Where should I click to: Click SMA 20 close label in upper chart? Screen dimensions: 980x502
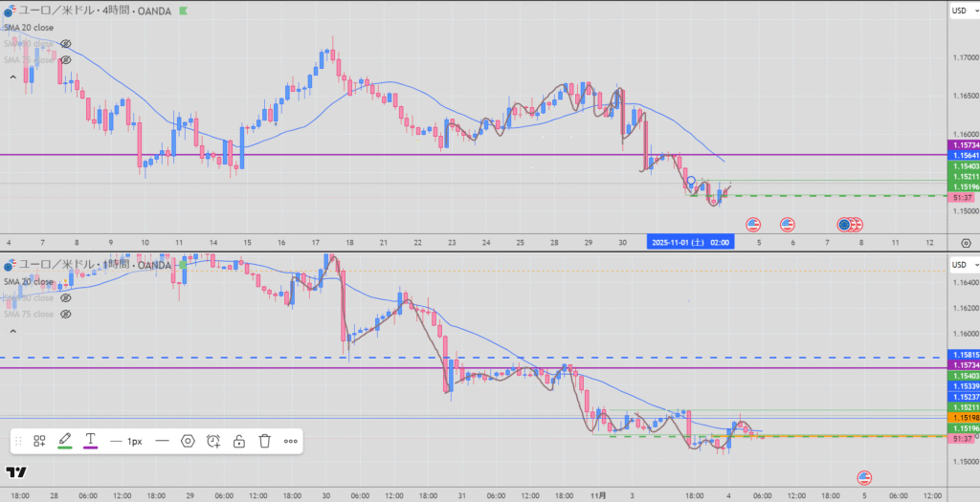[30, 30]
